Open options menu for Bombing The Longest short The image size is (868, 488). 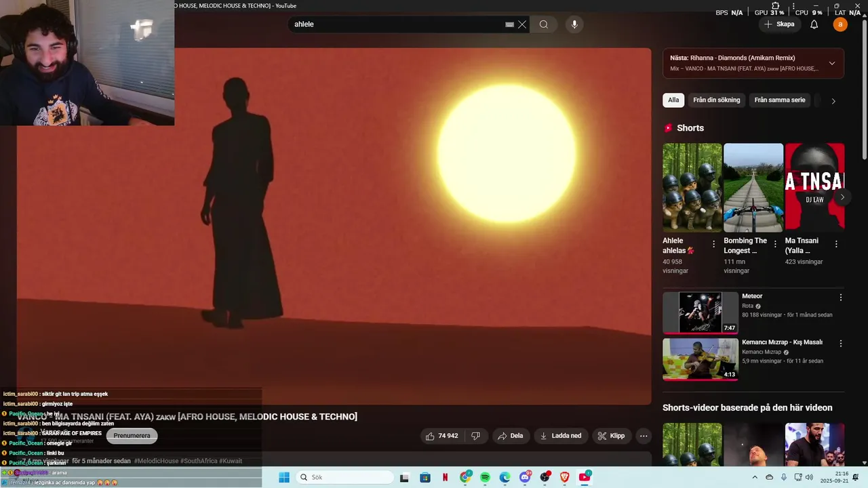pyautogui.click(x=775, y=244)
